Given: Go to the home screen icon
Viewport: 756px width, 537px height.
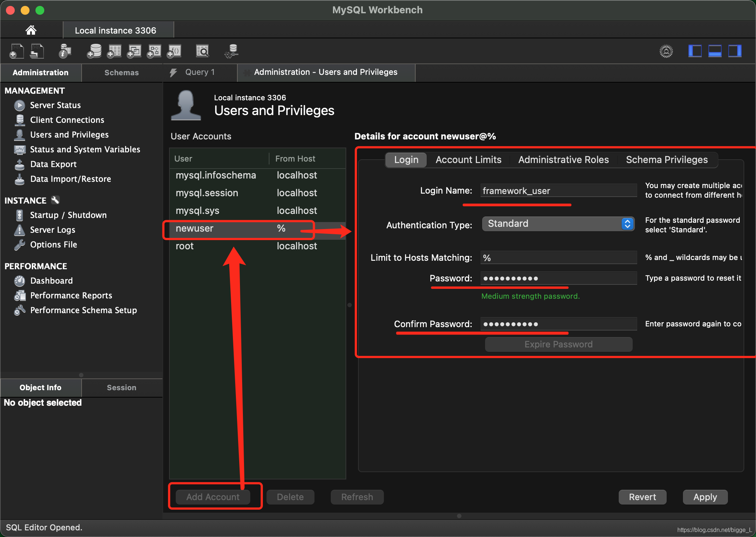Looking at the screenshot, I should (31, 30).
